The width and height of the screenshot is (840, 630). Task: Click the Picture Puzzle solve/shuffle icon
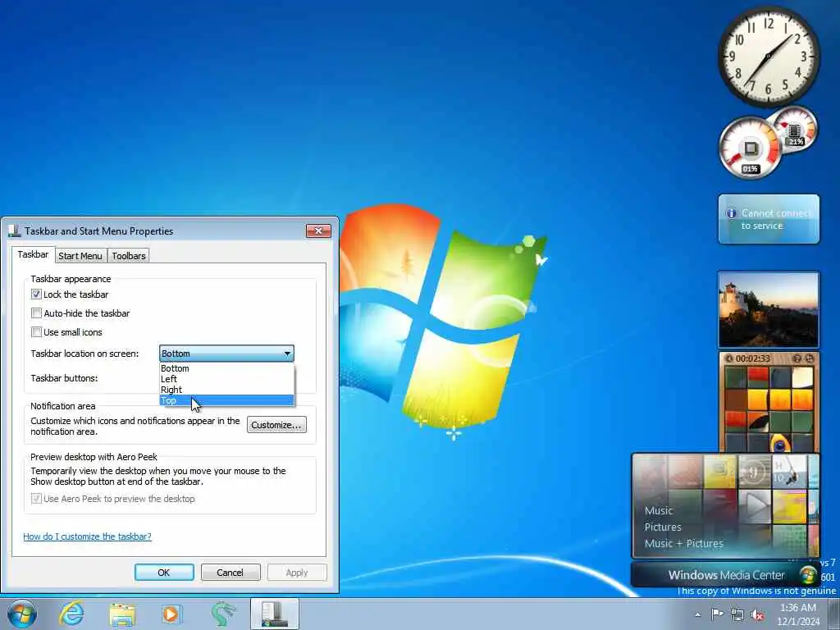810,358
